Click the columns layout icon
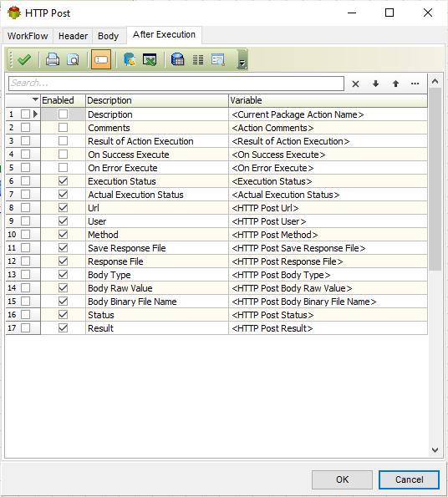Image resolution: width=448 pixels, height=497 pixels. click(198, 59)
